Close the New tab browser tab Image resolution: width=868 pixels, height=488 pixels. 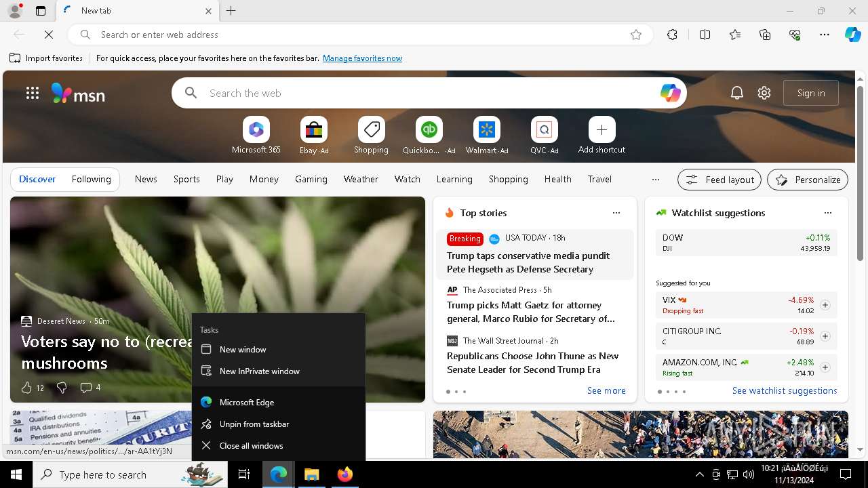point(209,11)
